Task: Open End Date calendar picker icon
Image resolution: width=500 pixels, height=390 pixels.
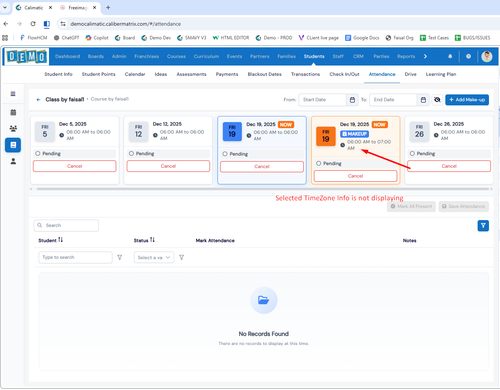Action: tap(423, 100)
